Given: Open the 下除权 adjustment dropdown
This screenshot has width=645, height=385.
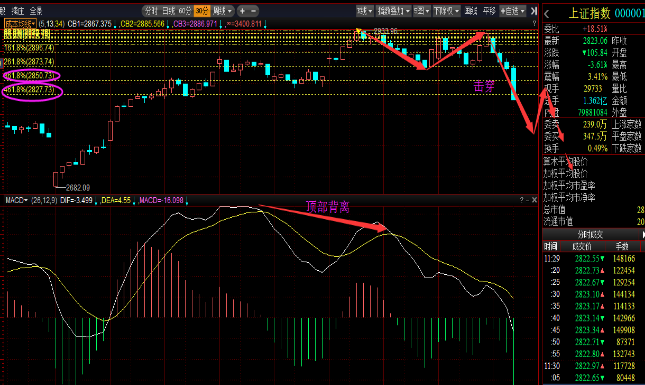Looking at the screenshot, I should (x=446, y=11).
